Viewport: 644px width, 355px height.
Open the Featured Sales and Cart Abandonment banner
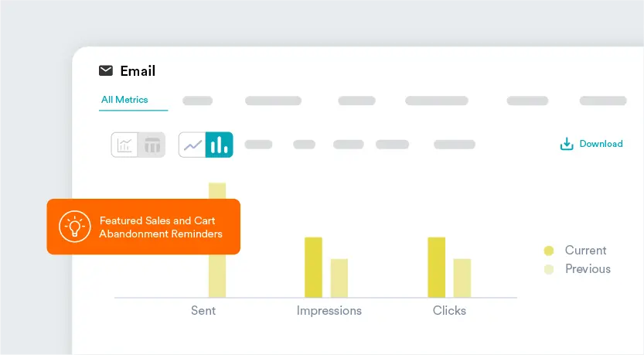tap(143, 227)
